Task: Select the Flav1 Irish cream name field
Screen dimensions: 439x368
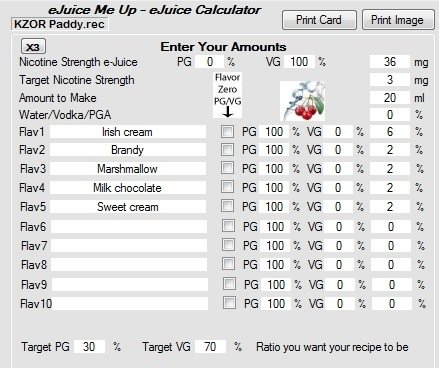Action: tap(128, 132)
